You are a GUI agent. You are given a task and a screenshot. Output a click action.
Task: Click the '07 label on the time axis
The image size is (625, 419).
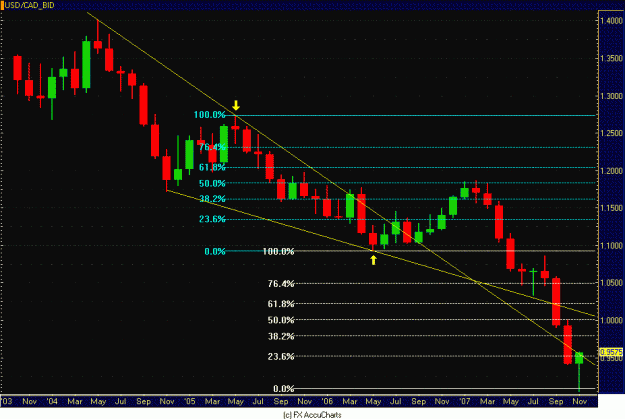[x=465, y=401]
